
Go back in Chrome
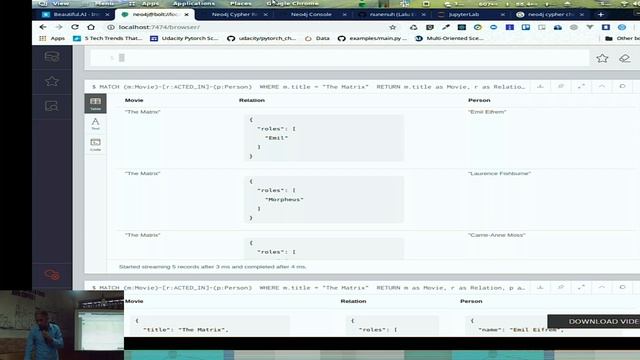[x=43, y=27]
